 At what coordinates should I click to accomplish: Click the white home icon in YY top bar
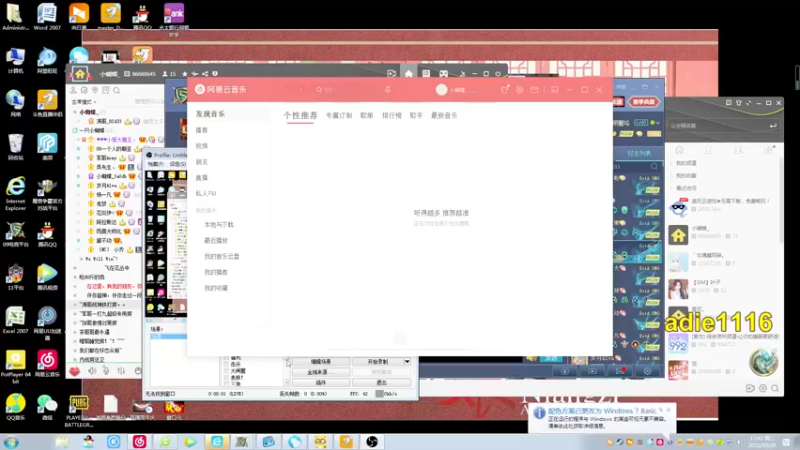tap(409, 74)
